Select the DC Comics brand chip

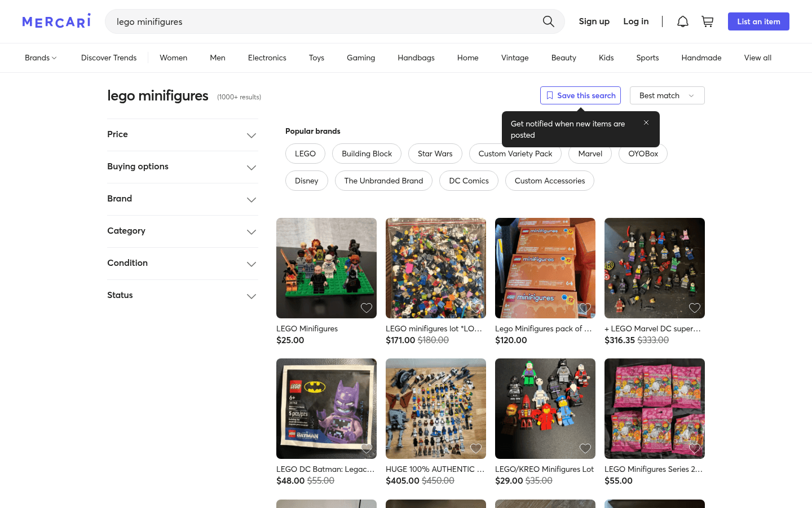pos(469,181)
